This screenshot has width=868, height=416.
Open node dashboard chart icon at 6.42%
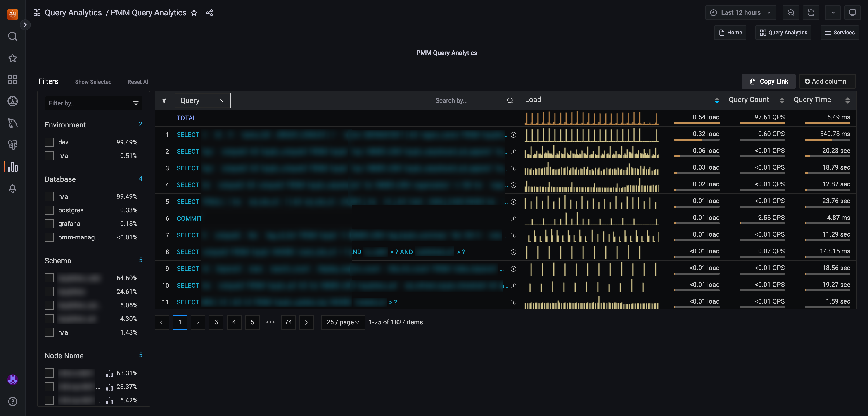[x=109, y=400]
